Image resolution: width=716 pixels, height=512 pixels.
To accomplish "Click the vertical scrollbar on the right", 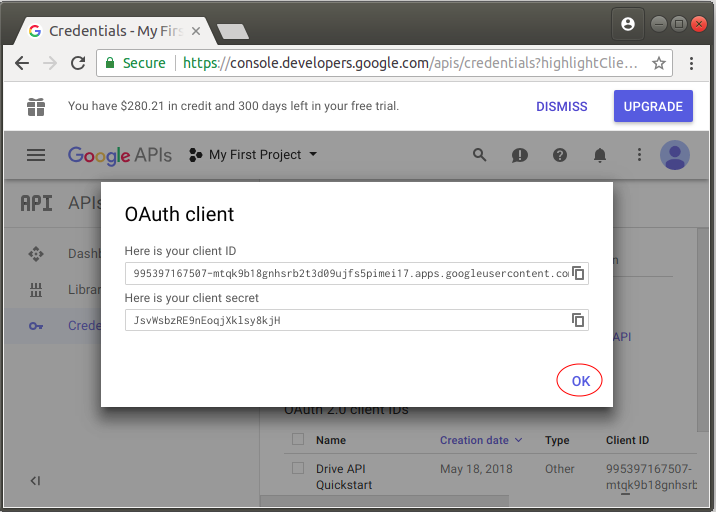I will pyautogui.click(x=702, y=329).
